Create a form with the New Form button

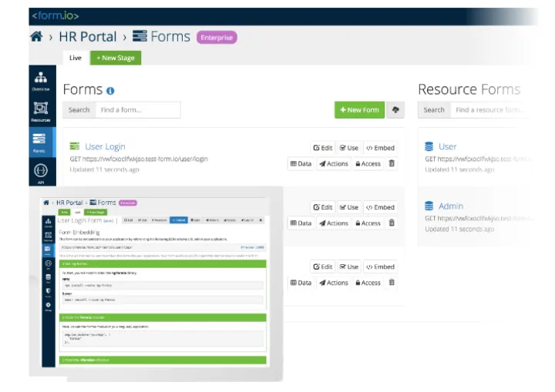359,110
